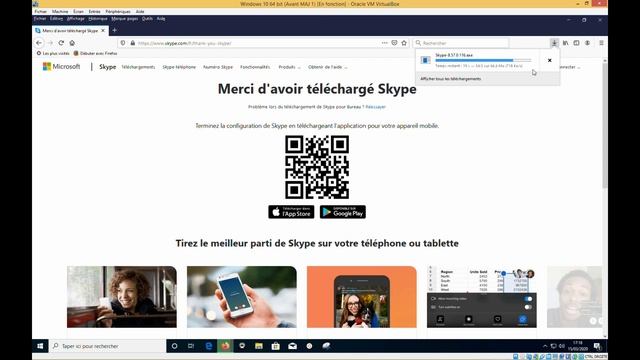Viewport: 640px width, 360px height.
Task: Click the Skype QR code
Action: (x=317, y=167)
